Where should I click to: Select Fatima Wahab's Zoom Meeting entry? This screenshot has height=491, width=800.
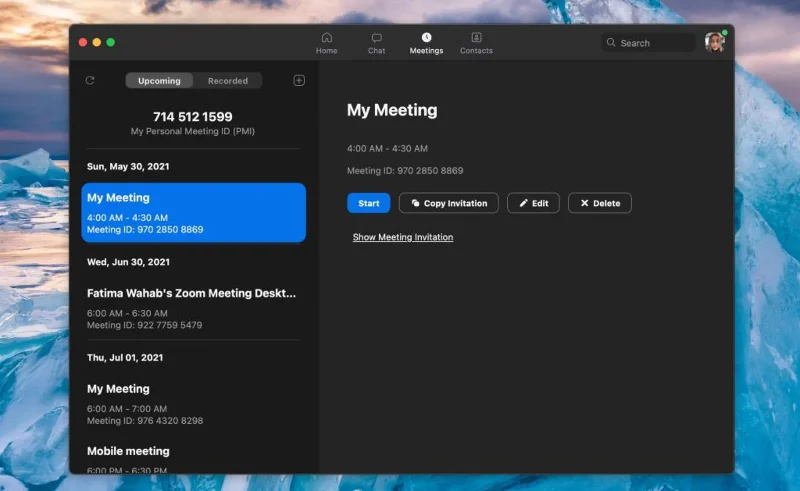pyautogui.click(x=193, y=308)
